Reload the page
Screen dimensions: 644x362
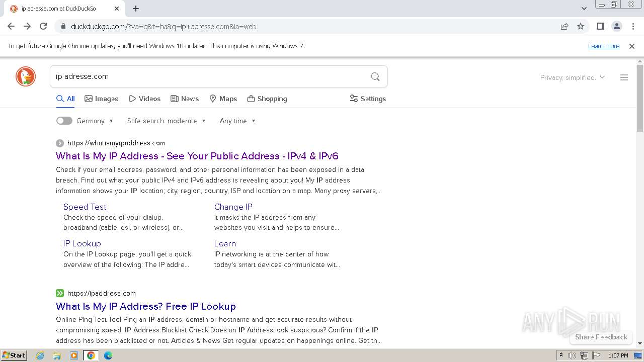click(x=43, y=26)
